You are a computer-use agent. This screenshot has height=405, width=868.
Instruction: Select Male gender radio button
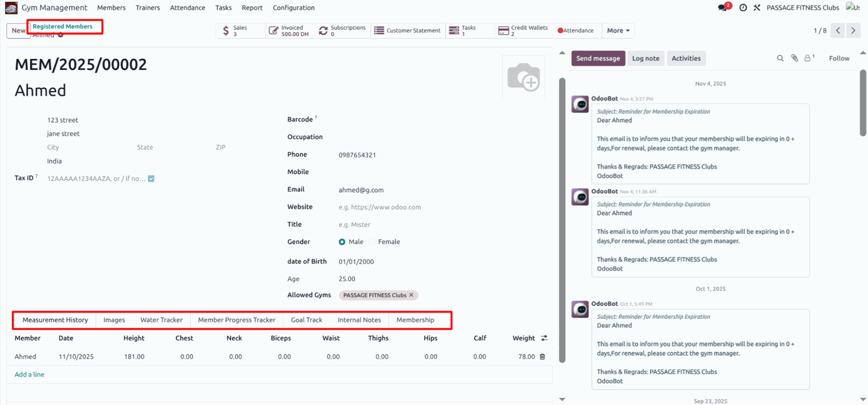(342, 242)
